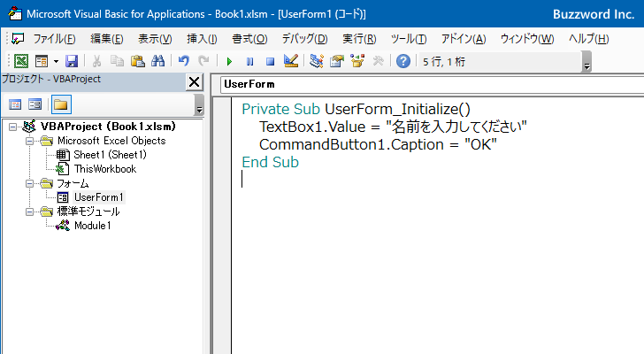Open the 書式(O) menu
The width and height of the screenshot is (644, 354).
click(249, 39)
